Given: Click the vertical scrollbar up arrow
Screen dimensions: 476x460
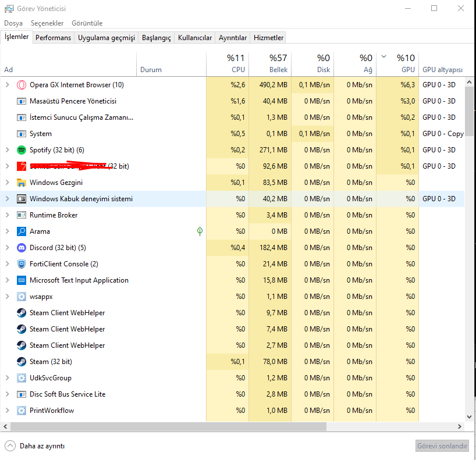Looking at the screenshot, I should pos(470,82).
